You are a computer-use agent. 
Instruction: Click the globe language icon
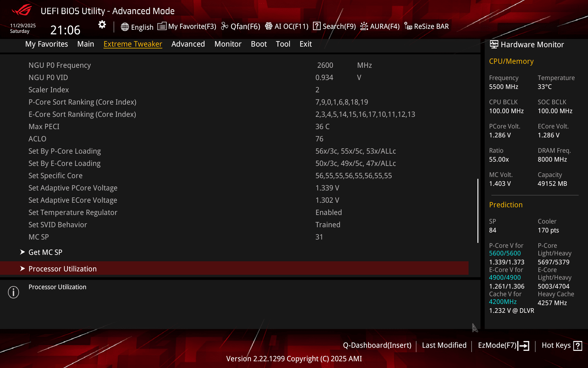tap(125, 27)
